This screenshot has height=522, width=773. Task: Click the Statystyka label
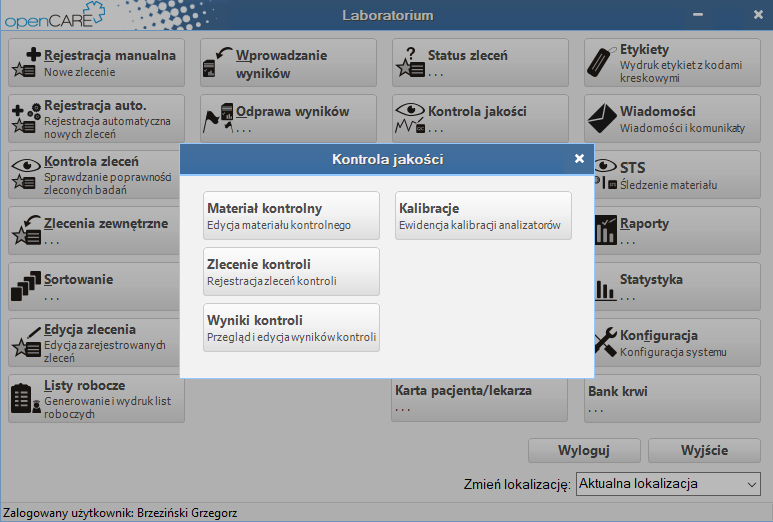point(651,279)
